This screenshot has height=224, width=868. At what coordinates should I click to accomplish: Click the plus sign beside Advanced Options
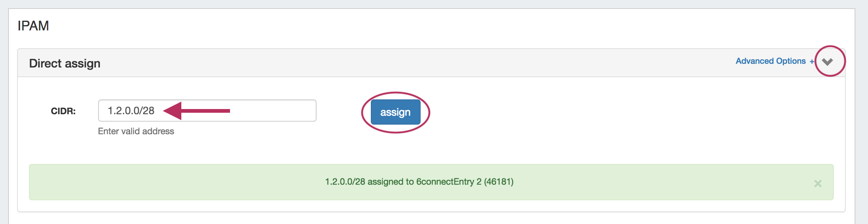(x=812, y=62)
